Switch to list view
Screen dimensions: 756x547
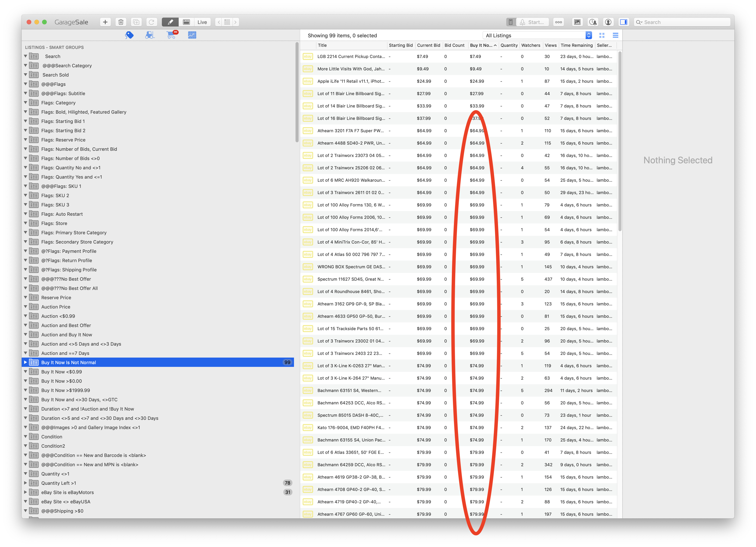pyautogui.click(x=615, y=35)
